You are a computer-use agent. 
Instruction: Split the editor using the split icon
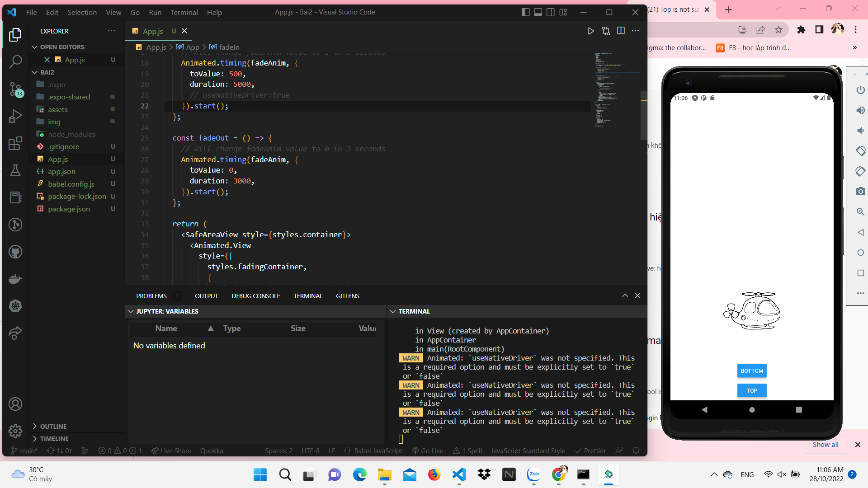coord(621,31)
